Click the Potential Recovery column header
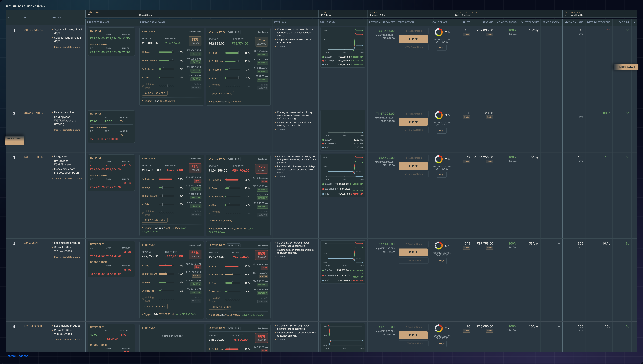 click(x=382, y=22)
